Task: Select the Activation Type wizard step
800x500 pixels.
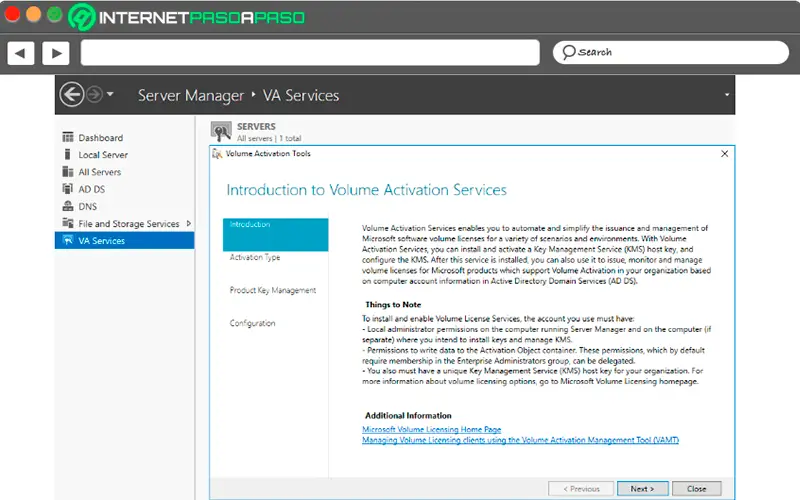Action: (255, 257)
